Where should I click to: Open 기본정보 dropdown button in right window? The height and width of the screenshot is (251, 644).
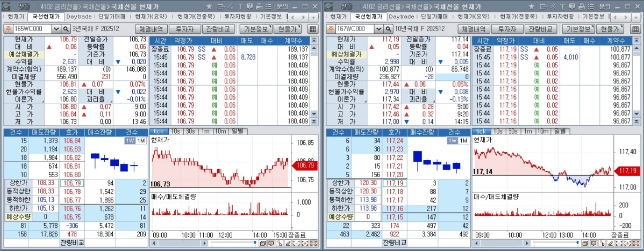[578, 29]
